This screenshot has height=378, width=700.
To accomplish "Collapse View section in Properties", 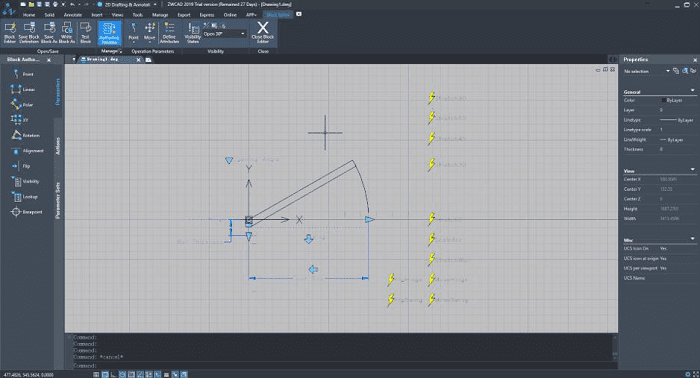I will pos(693,170).
